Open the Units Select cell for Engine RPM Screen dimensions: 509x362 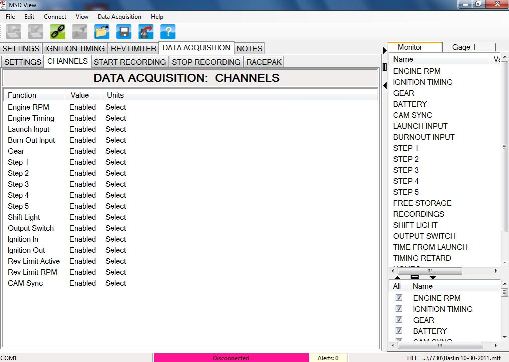[x=116, y=107]
